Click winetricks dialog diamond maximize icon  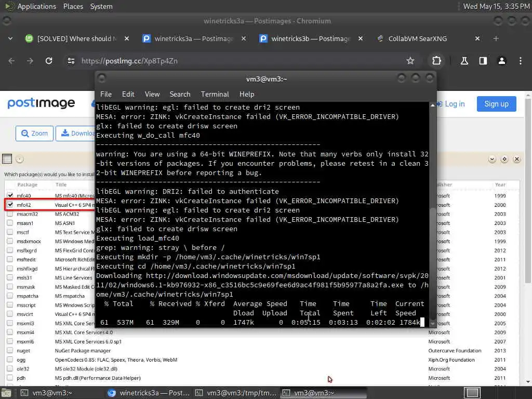click(504, 159)
